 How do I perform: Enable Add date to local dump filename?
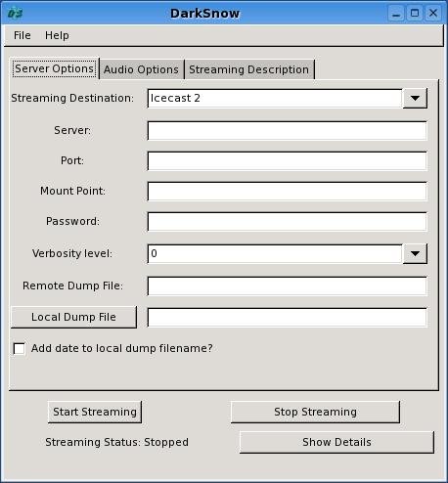pyautogui.click(x=19, y=349)
